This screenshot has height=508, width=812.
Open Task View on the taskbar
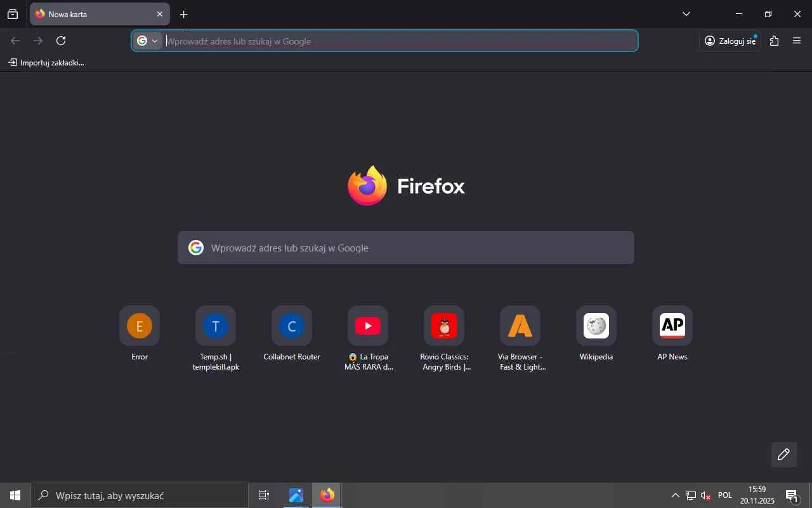click(264, 495)
